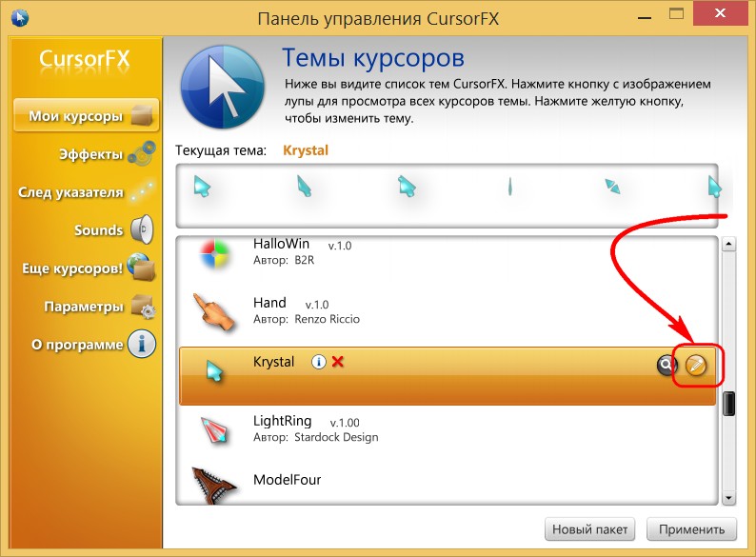The image size is (756, 557).
Task: Click the Автор: Stardock Design text
Action: [x=316, y=437]
